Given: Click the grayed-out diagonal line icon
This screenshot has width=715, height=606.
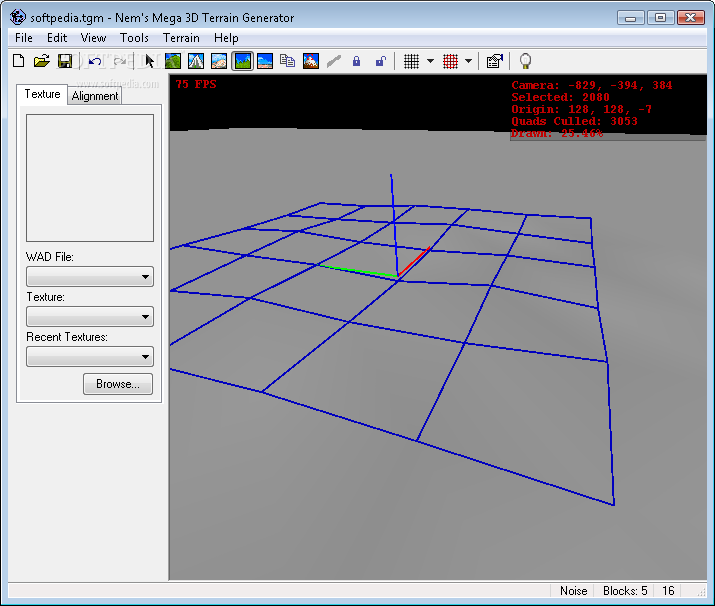Looking at the screenshot, I should 334,61.
